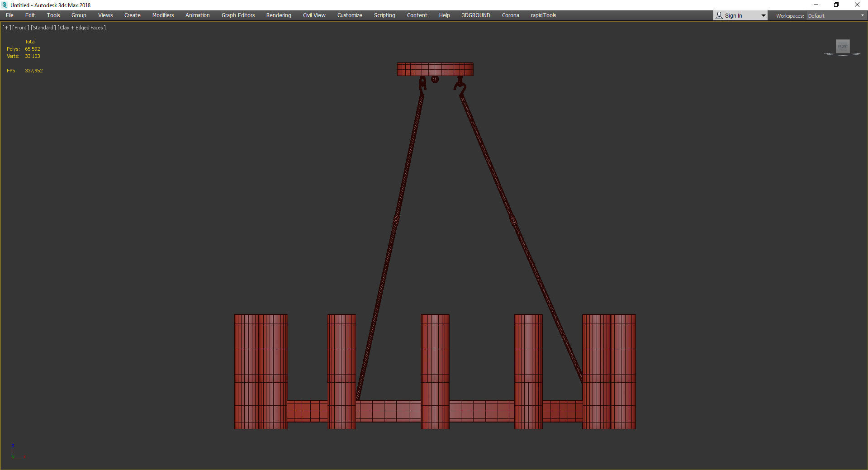Screen dimensions: 868x470
Task: Click the Polys count value 65 592
Action: 33,49
